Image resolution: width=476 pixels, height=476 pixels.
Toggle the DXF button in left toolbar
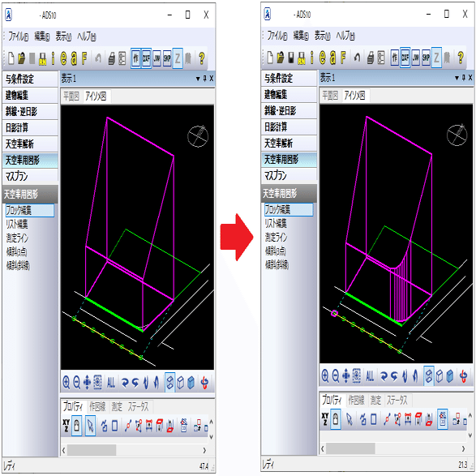(146, 58)
